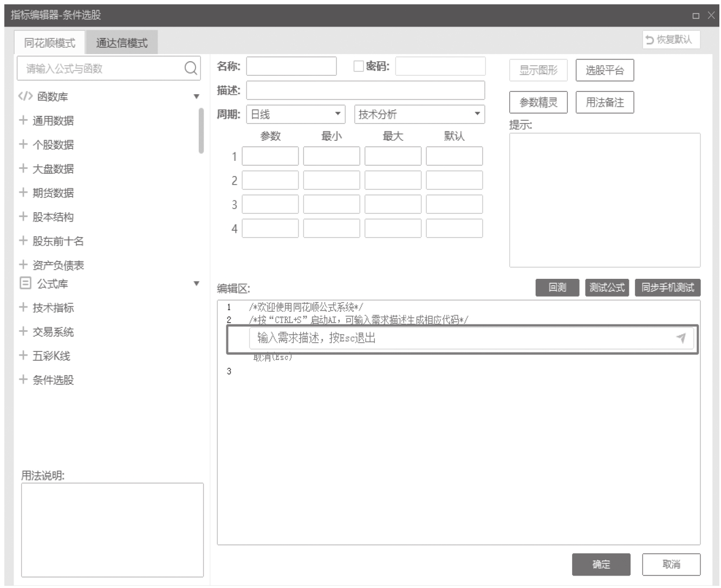Click row 3 默认 field
Image resolution: width=721 pixels, height=588 pixels.
tap(454, 204)
